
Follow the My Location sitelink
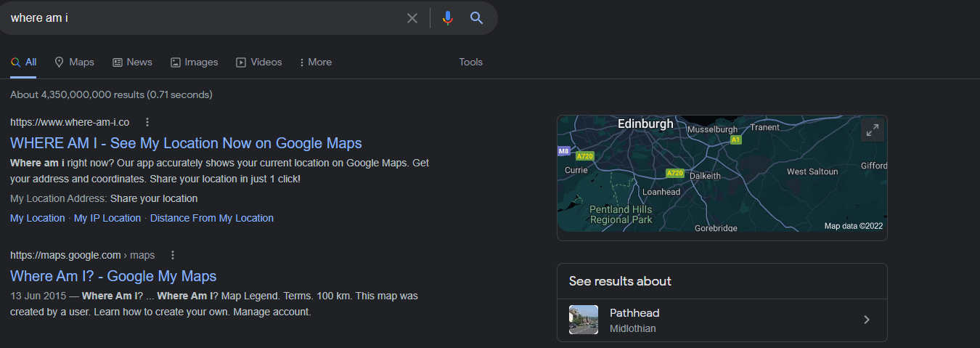38,218
